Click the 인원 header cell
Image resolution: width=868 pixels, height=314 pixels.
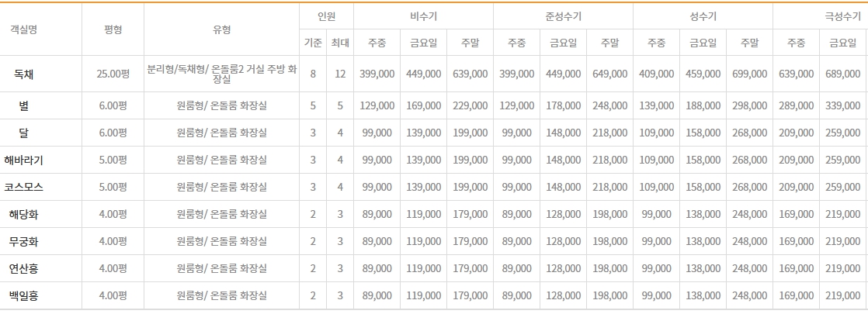click(x=327, y=16)
